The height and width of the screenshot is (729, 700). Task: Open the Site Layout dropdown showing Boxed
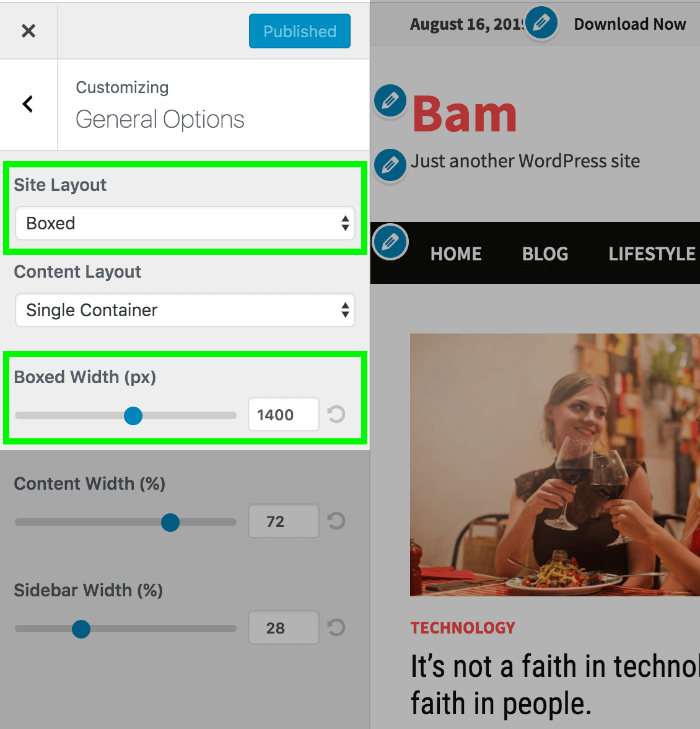(x=185, y=223)
